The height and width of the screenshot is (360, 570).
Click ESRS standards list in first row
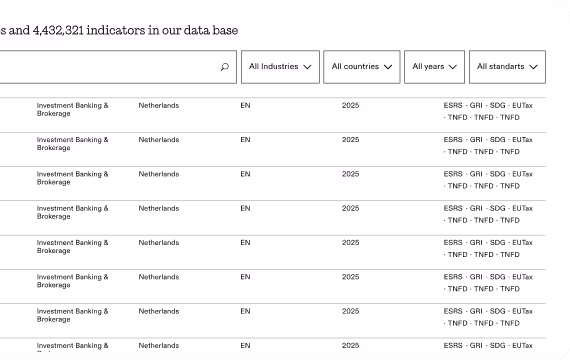[488, 111]
